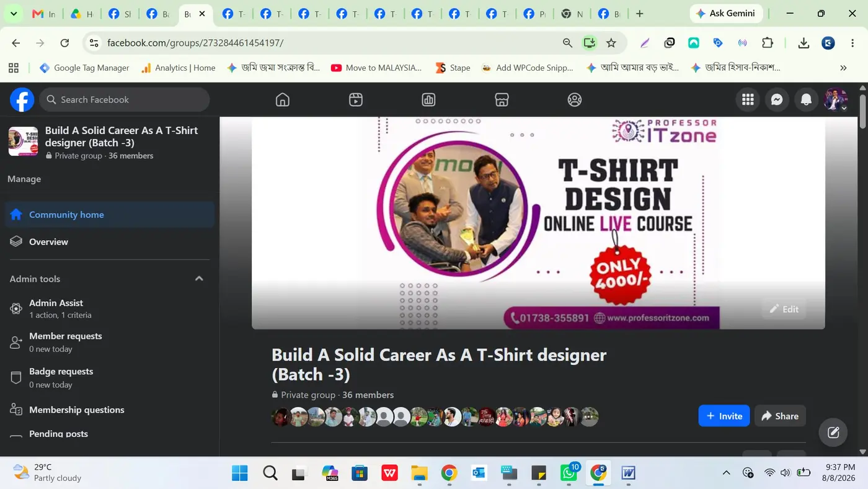868x489 pixels.
Task: Open the Notifications bell icon
Action: 806,99
